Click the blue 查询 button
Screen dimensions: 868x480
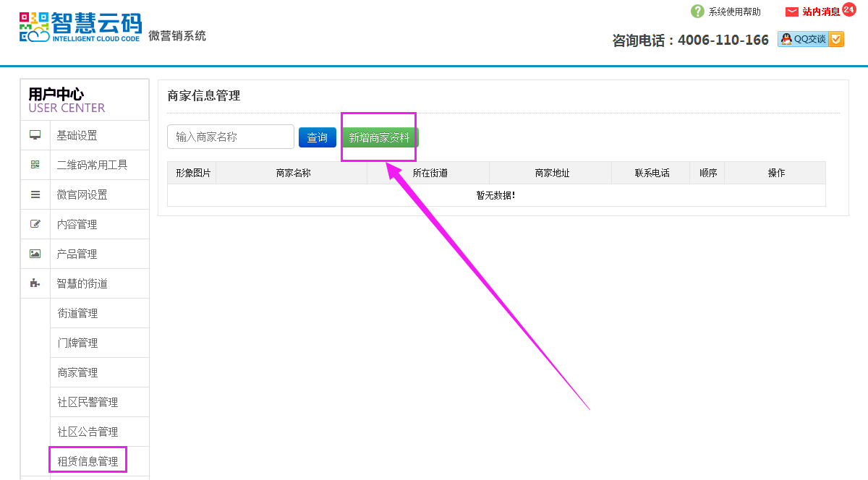pyautogui.click(x=318, y=137)
